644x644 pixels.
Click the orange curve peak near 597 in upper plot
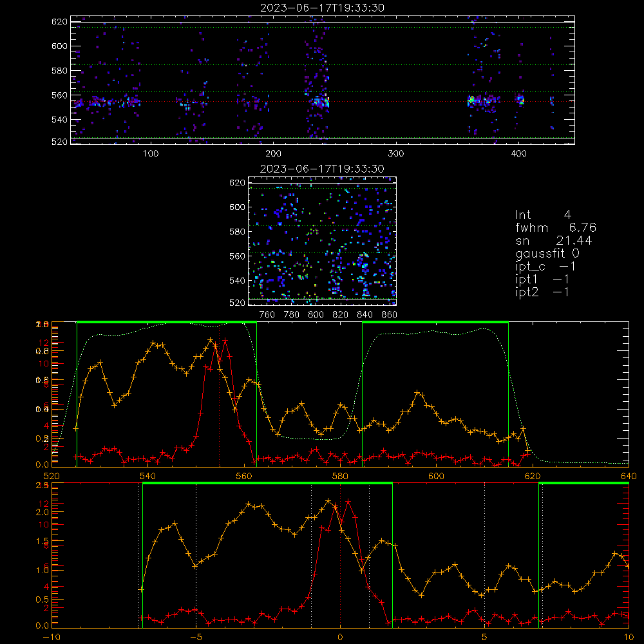pos(418,393)
